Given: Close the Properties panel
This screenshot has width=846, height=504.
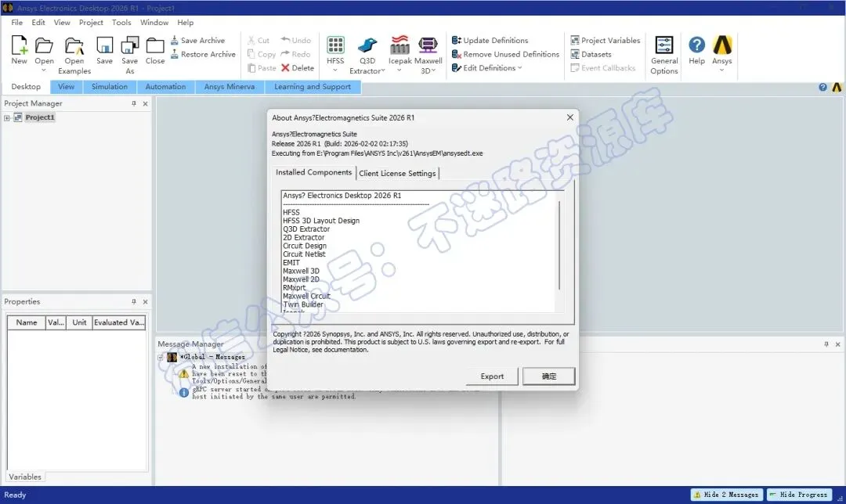Looking at the screenshot, I should (x=145, y=302).
